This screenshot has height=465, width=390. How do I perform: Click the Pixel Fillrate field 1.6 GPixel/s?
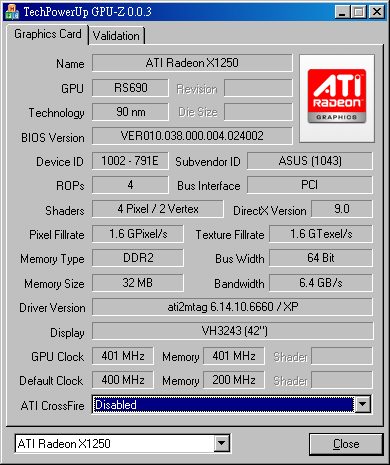click(138, 234)
